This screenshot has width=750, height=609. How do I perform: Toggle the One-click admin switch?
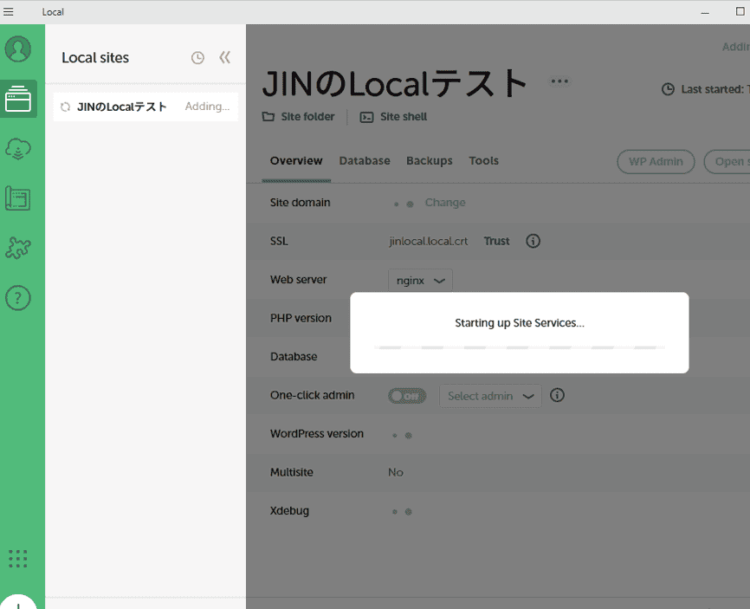(407, 396)
